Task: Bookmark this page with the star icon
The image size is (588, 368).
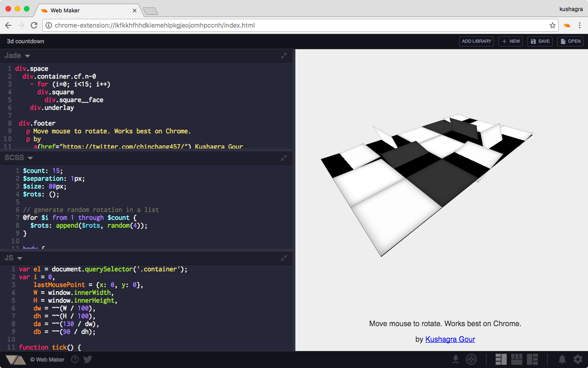Action: point(553,25)
